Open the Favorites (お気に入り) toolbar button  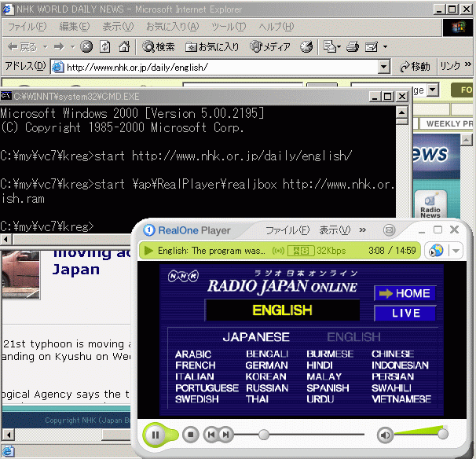212,47
